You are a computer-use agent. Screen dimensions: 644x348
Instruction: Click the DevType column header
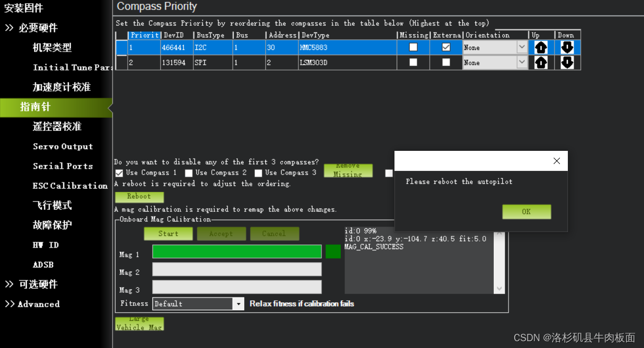pos(348,35)
